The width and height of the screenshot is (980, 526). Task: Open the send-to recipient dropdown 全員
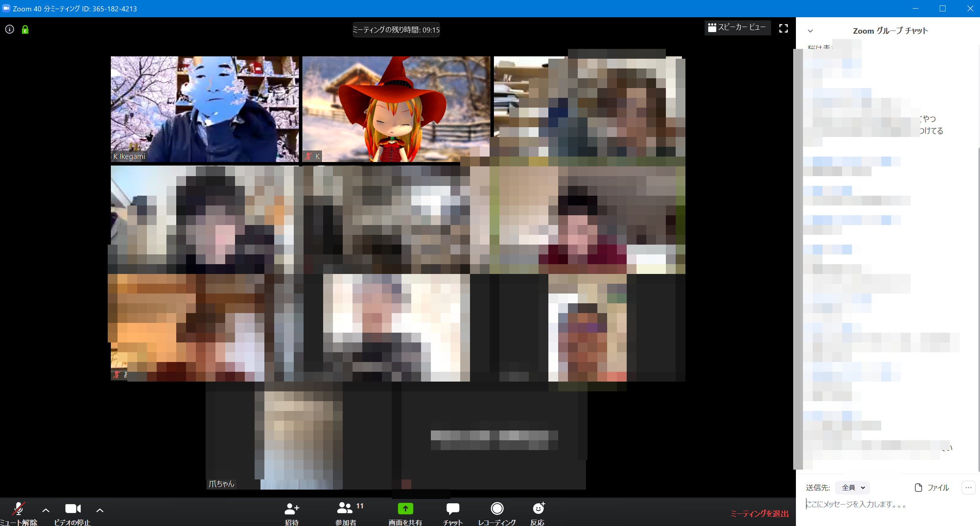coord(853,488)
